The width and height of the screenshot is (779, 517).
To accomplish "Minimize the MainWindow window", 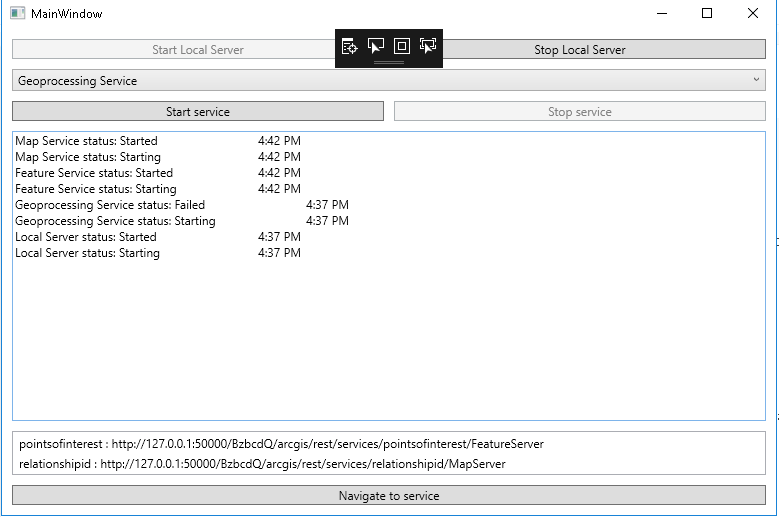I will click(x=662, y=13).
